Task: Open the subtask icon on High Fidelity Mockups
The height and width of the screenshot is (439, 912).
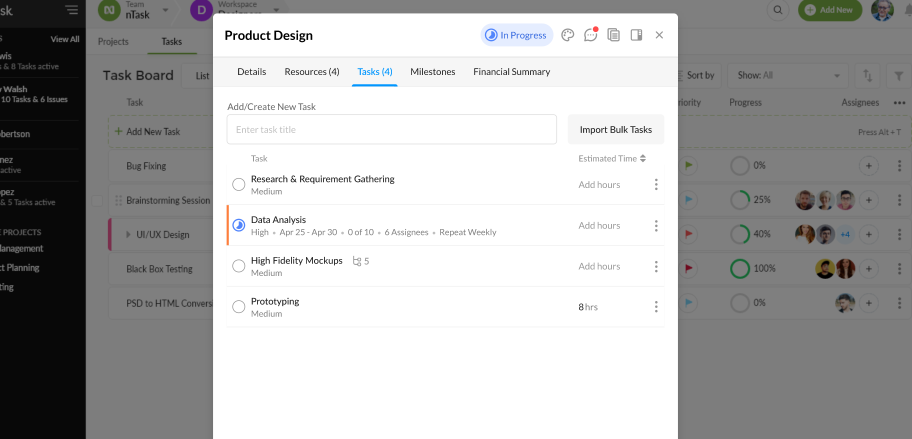Action: (357, 261)
